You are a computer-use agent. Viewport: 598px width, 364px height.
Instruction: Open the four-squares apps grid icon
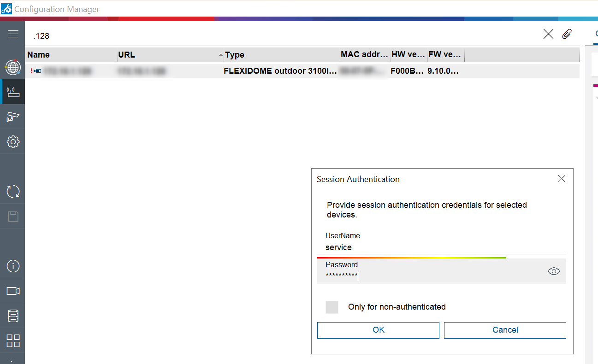coord(13,341)
